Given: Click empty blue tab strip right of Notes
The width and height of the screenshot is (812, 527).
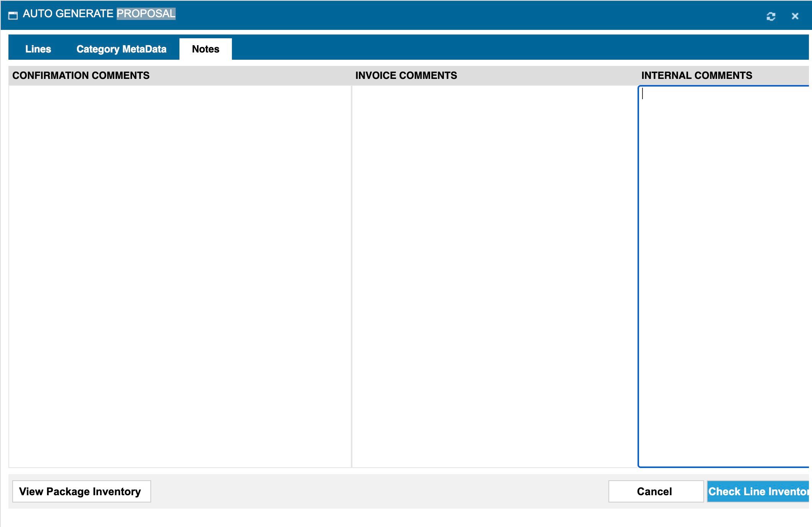Looking at the screenshot, I should [x=497, y=47].
